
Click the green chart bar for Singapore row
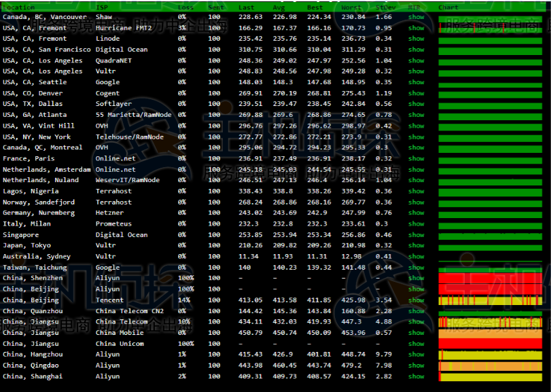489,234
